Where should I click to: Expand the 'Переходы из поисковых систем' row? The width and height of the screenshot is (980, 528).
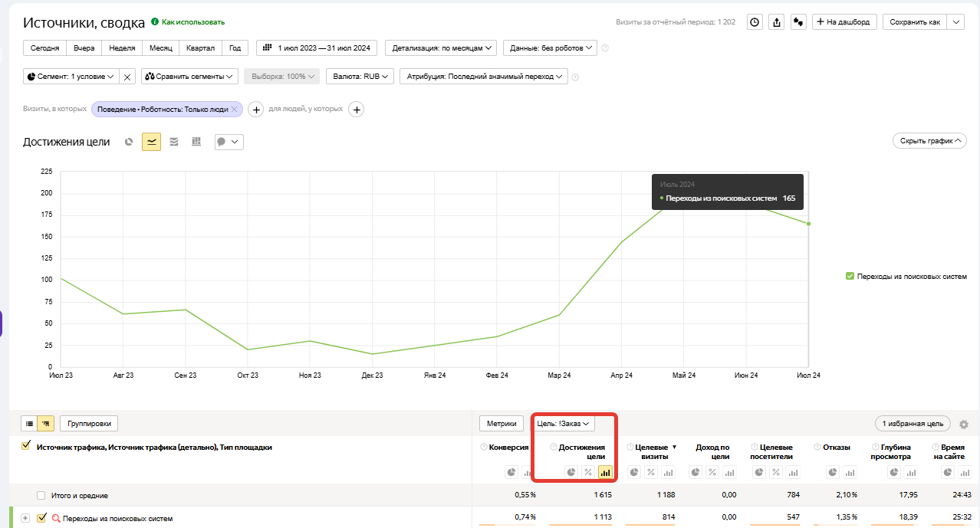(x=25, y=518)
